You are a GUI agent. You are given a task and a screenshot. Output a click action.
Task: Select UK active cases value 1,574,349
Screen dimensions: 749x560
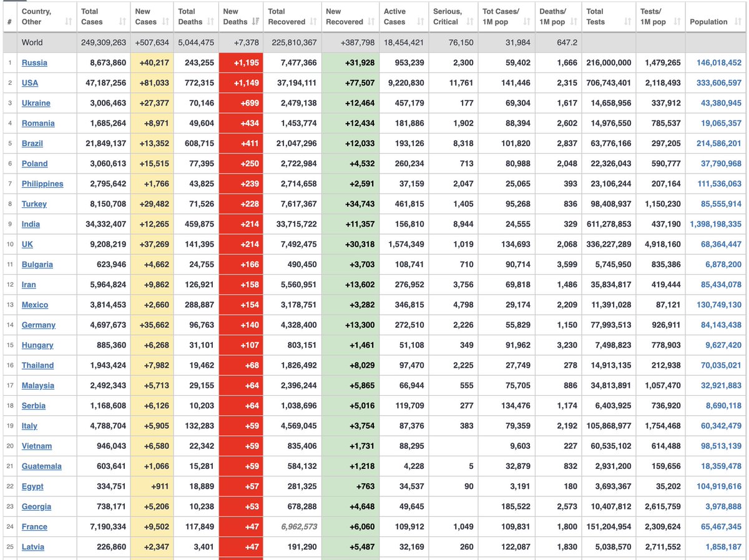coord(405,244)
